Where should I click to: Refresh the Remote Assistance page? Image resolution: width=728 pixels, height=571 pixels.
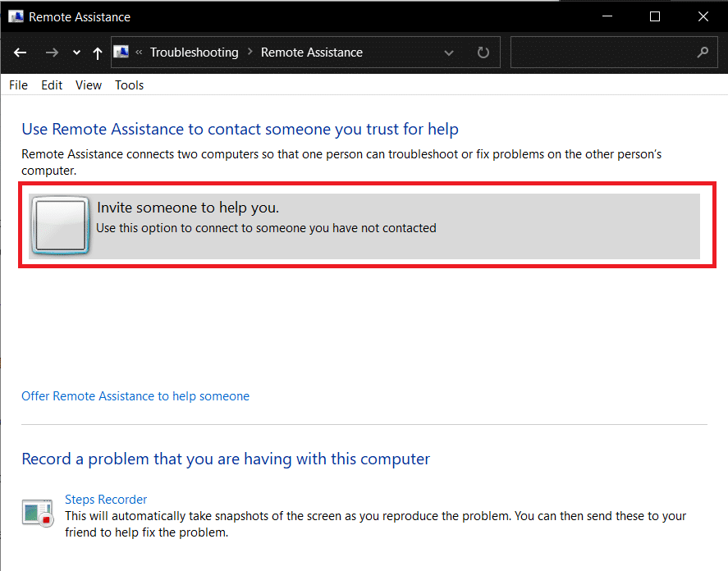click(x=483, y=53)
